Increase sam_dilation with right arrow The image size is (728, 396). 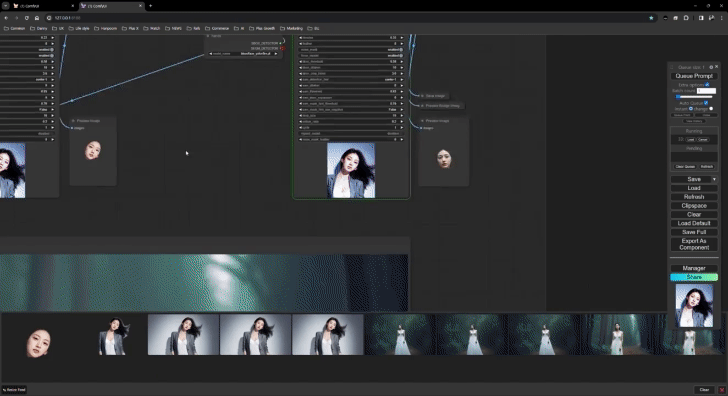click(x=402, y=85)
